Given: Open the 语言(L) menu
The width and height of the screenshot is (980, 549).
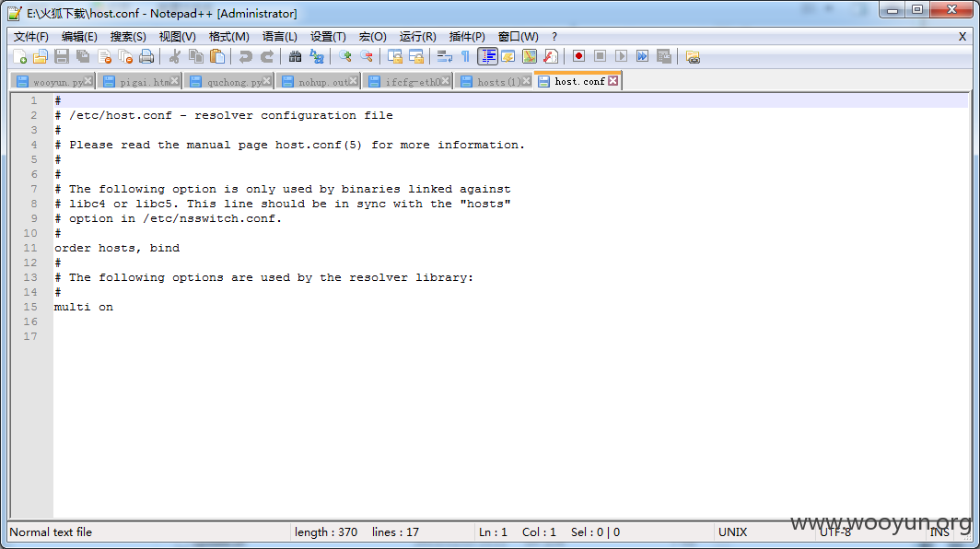Looking at the screenshot, I should point(279,37).
